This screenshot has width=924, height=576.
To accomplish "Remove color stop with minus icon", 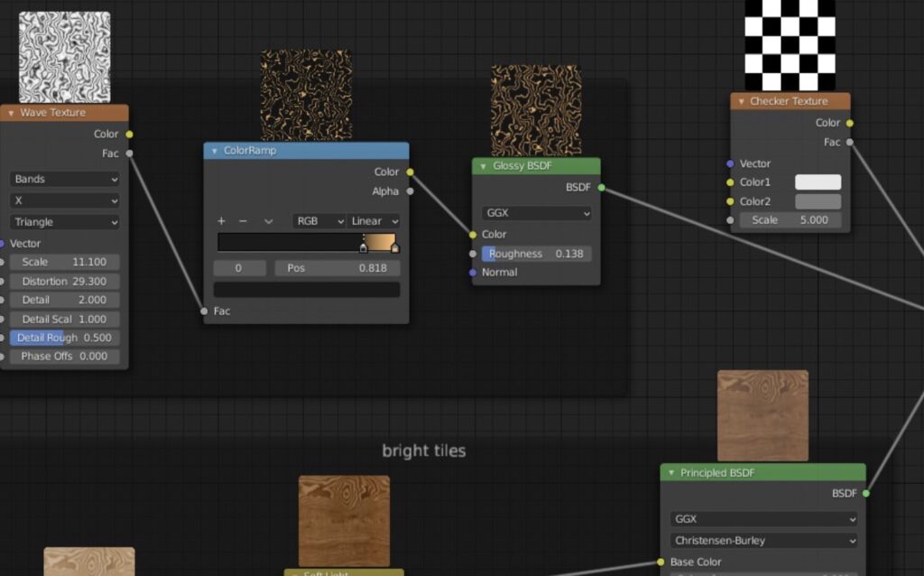I will (x=243, y=221).
